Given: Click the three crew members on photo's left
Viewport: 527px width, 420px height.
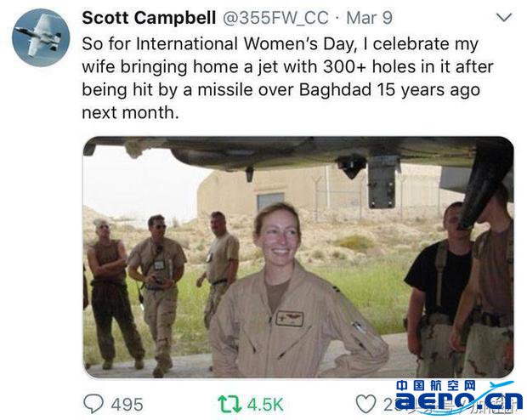Looking at the screenshot, I should coord(161,291).
